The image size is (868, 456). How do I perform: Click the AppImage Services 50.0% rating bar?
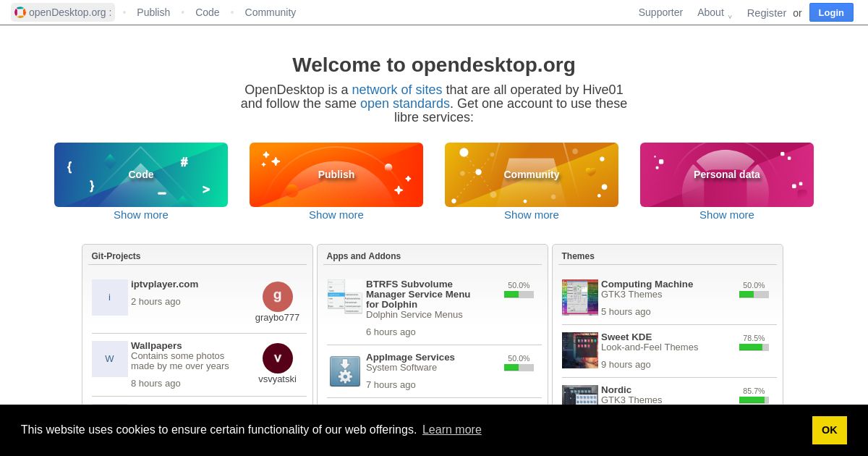tap(519, 368)
